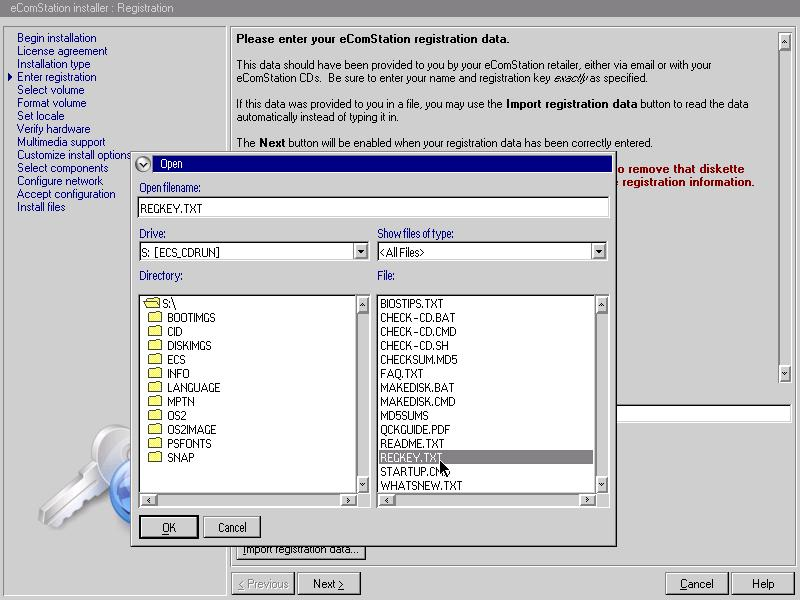
Task: Select CHECKSUM.MD5 file
Action: coord(419,360)
